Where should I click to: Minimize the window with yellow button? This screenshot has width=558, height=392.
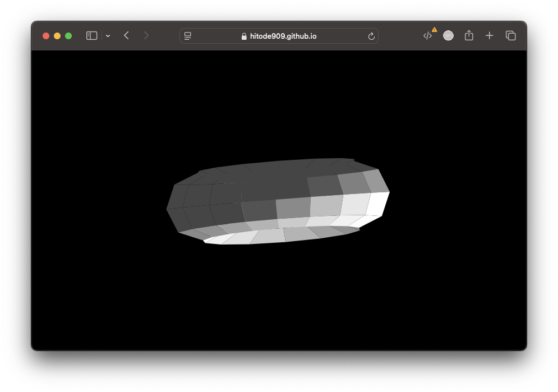pos(57,36)
